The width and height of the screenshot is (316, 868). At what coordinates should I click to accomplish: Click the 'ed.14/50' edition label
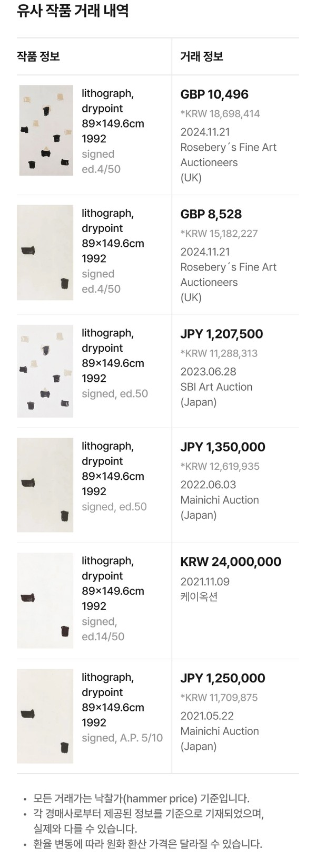point(103,636)
